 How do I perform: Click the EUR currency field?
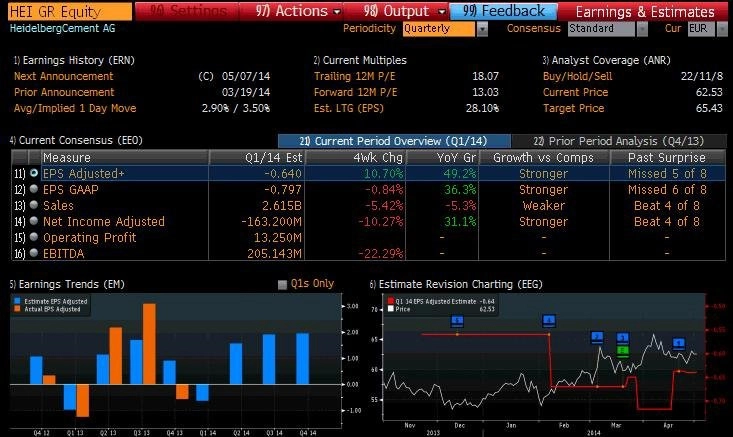[701, 29]
